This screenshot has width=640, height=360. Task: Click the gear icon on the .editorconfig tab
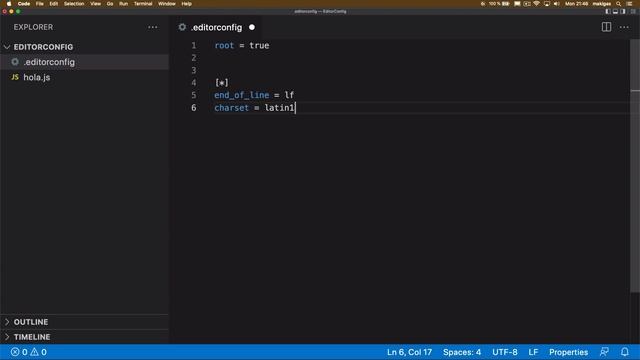pos(182,27)
